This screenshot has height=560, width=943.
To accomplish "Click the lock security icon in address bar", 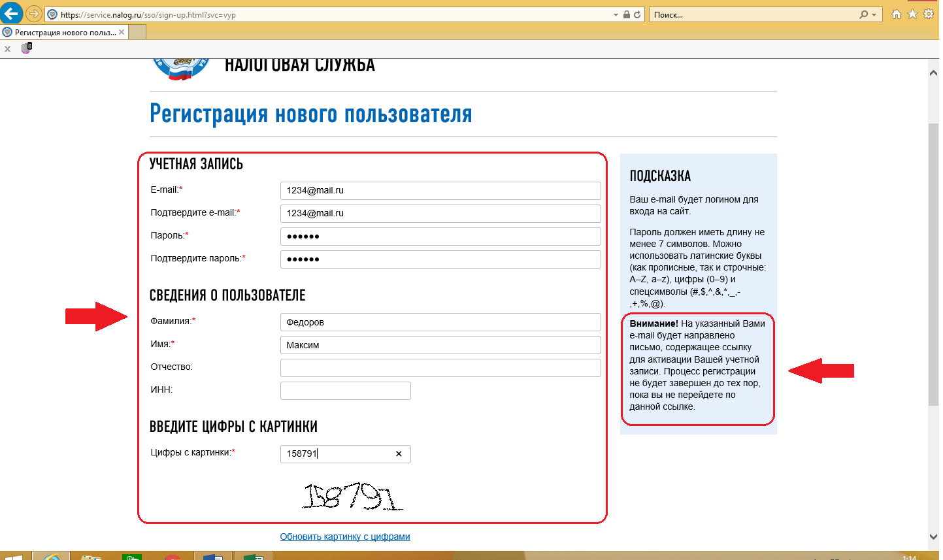I will pyautogui.click(x=627, y=14).
